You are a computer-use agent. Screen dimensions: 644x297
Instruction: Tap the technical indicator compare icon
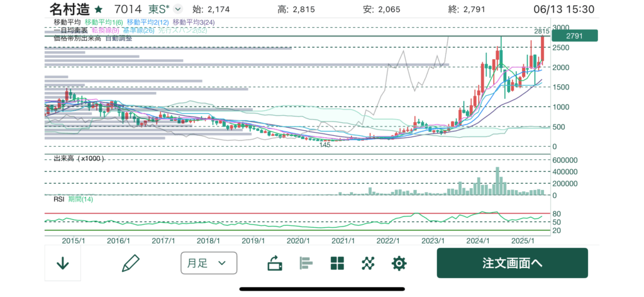(368, 263)
